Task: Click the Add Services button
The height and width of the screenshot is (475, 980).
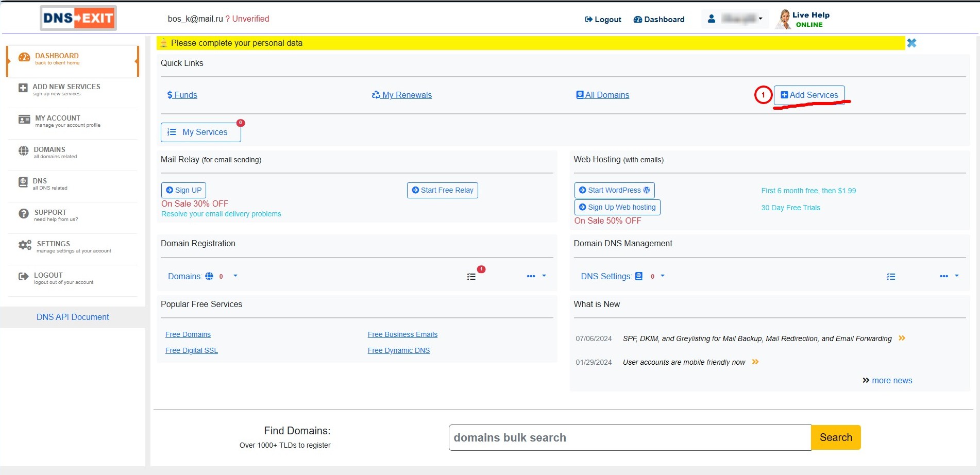Action: point(809,95)
